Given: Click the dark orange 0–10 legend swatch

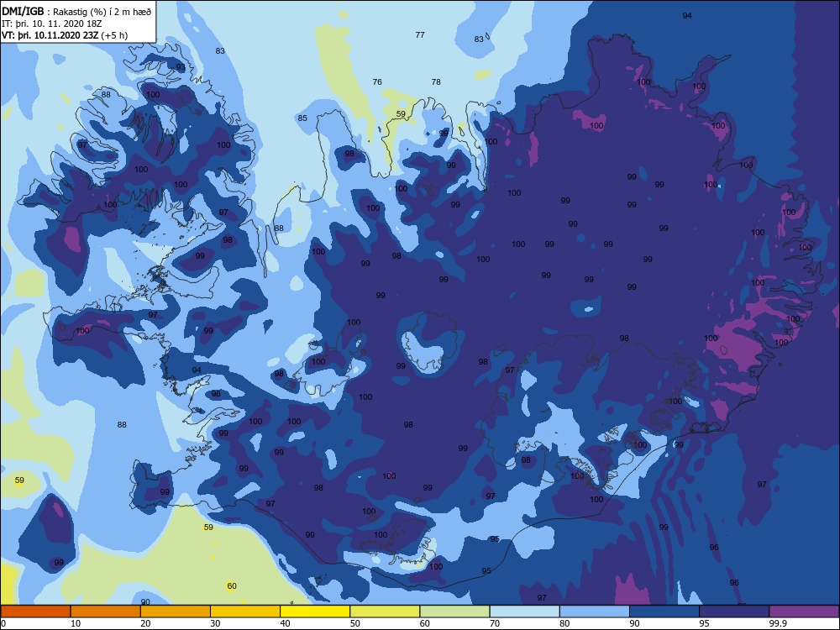Looking at the screenshot, I should pos(35,612).
